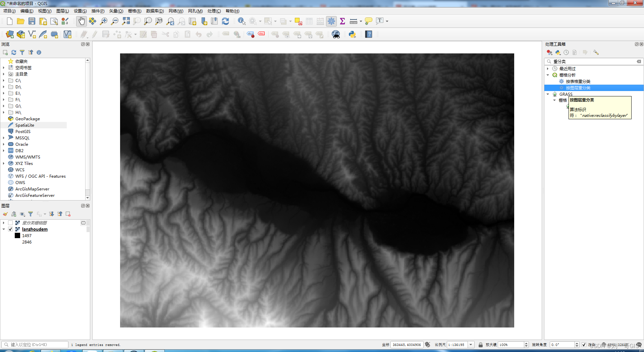
Task: Toggle extents display next to coordinates
Action: [x=428, y=345]
